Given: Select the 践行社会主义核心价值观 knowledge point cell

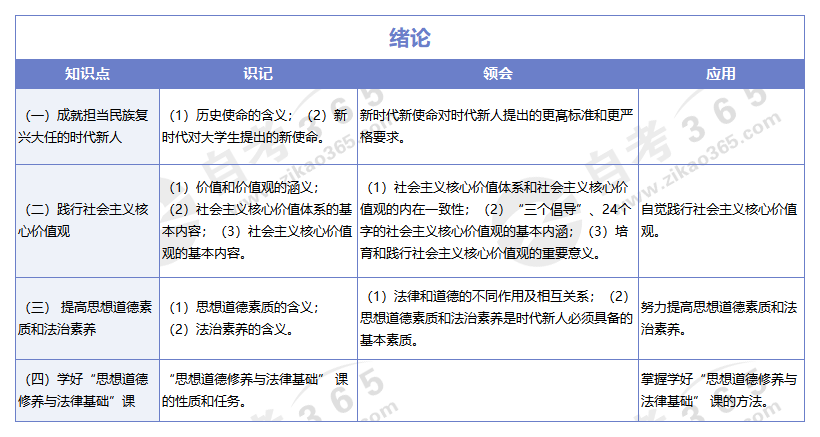Looking at the screenshot, I should click(x=87, y=220).
